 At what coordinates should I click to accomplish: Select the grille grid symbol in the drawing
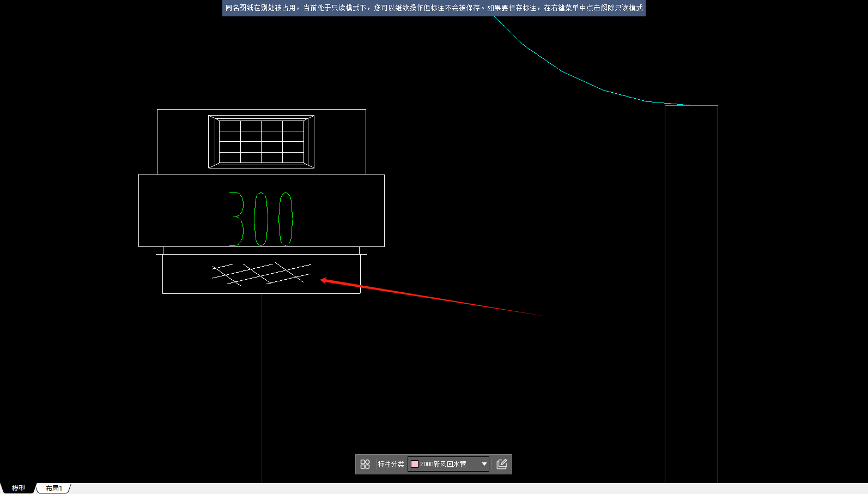261,142
